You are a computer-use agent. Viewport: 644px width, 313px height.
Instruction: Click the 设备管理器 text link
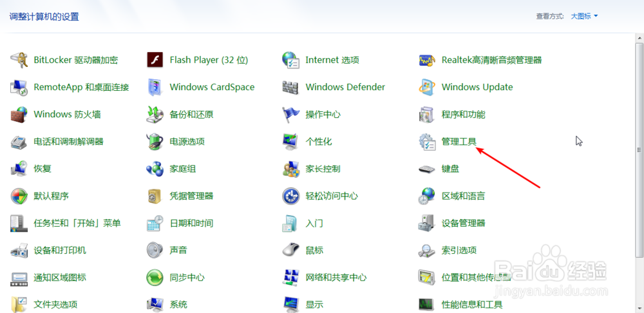[463, 223]
